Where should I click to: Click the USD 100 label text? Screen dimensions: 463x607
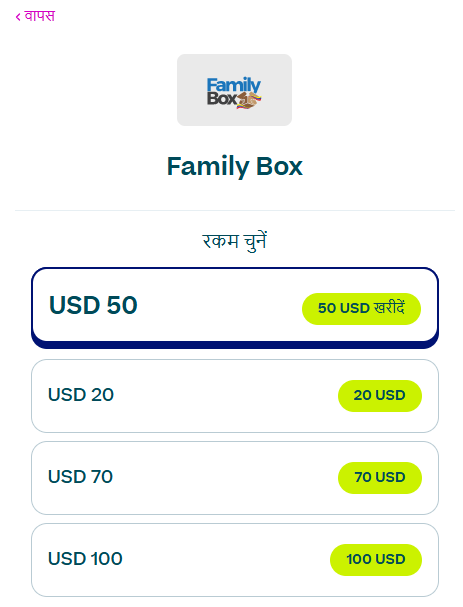point(85,559)
